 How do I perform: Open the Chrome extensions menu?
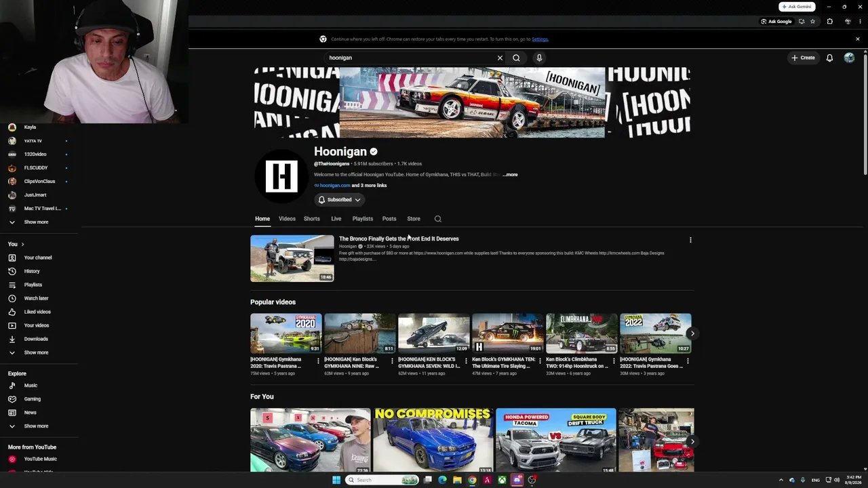coord(829,22)
